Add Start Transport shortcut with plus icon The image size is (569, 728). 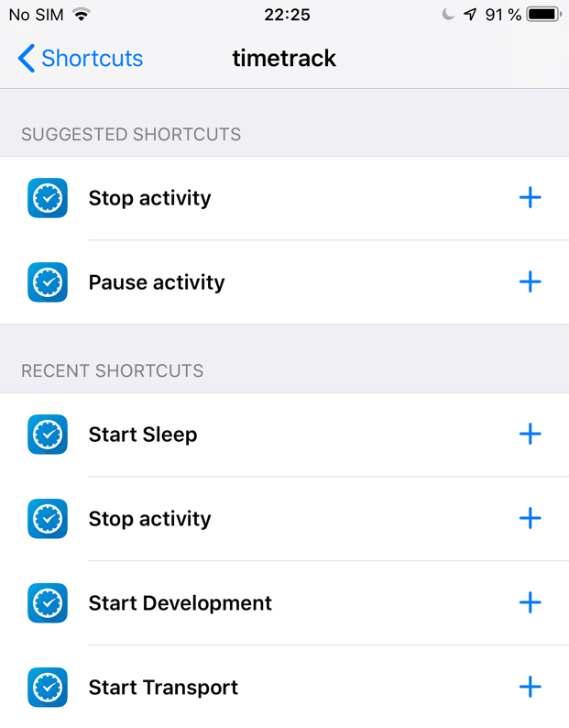(x=530, y=687)
